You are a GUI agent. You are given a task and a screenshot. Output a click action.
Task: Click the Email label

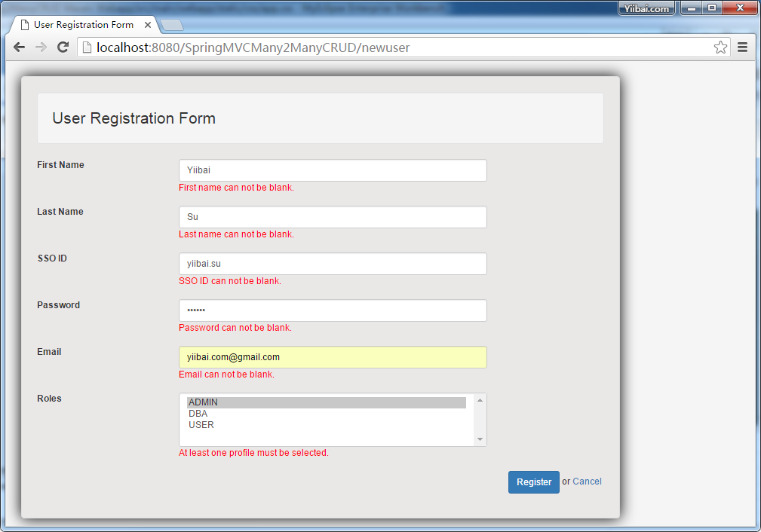49,352
